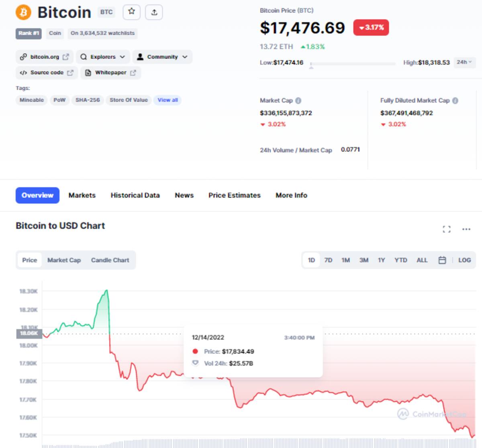The height and width of the screenshot is (448, 482).
Task: Toggle LOG scale on chart
Action: click(x=464, y=260)
